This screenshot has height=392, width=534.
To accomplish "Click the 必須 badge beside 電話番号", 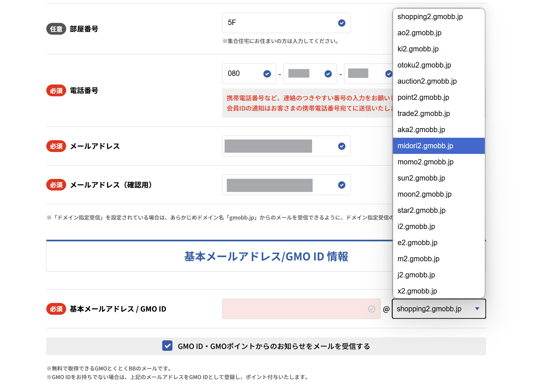I will [56, 91].
